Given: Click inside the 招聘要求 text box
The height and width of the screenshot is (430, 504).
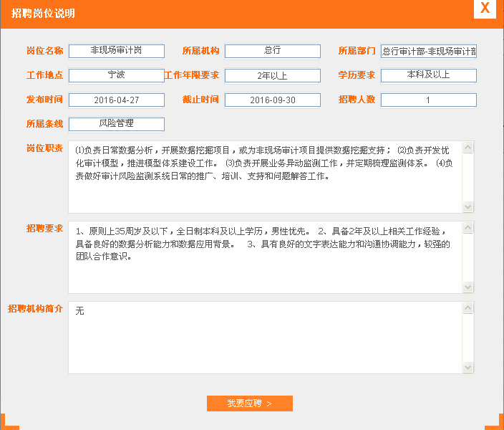Looking at the screenshot, I should pyautogui.click(x=265, y=257).
